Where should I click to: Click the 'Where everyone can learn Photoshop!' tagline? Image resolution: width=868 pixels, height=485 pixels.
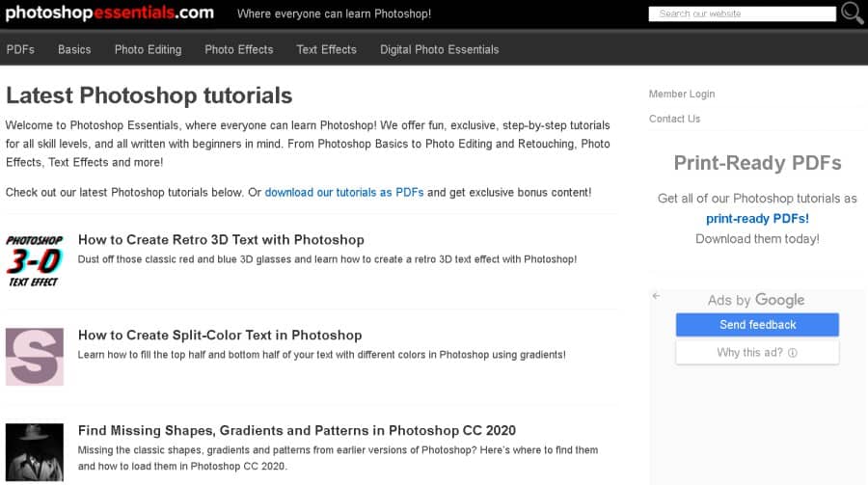click(x=334, y=13)
